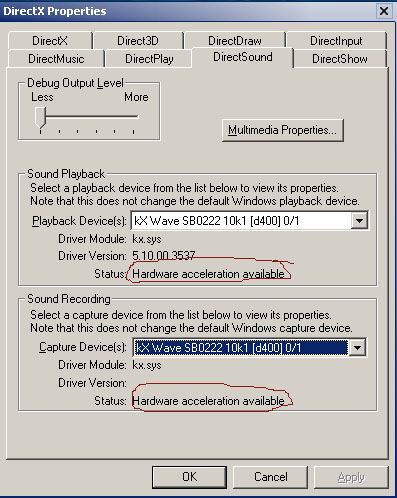This screenshot has width=397, height=498.
Task: Click the 'Debug Output Level' group label
Action: pyautogui.click(x=75, y=83)
